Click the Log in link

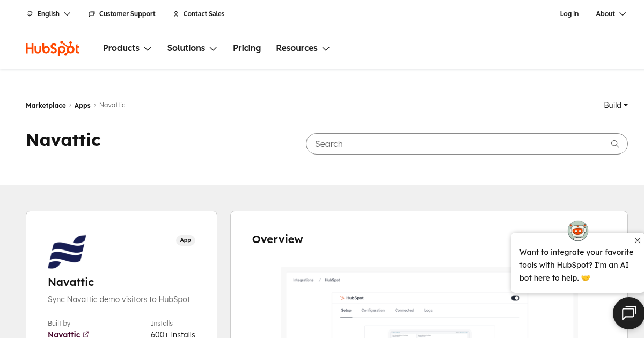[x=569, y=14]
